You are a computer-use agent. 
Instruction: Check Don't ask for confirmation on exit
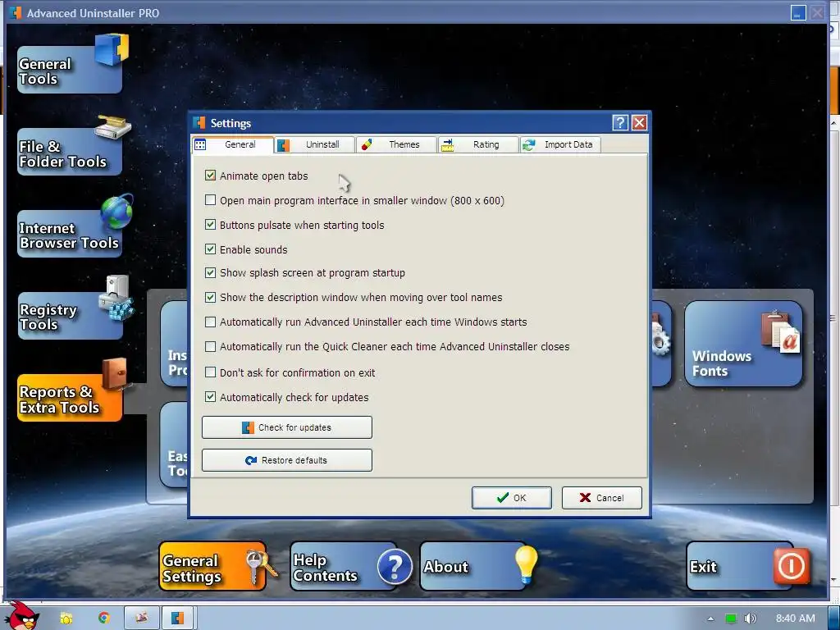click(x=211, y=372)
